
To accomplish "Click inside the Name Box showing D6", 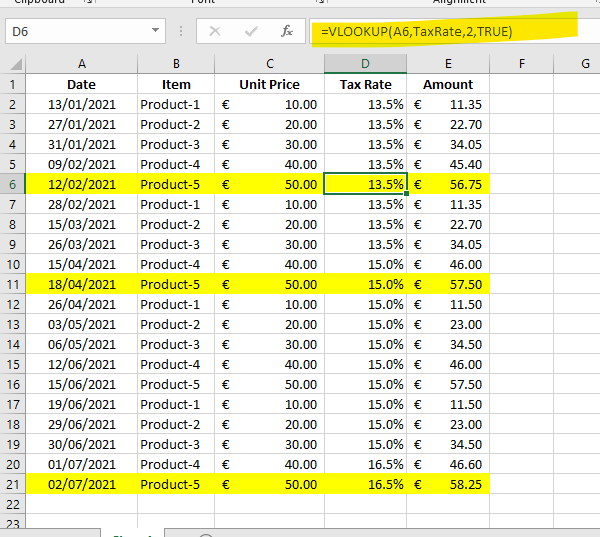I will click(x=85, y=31).
